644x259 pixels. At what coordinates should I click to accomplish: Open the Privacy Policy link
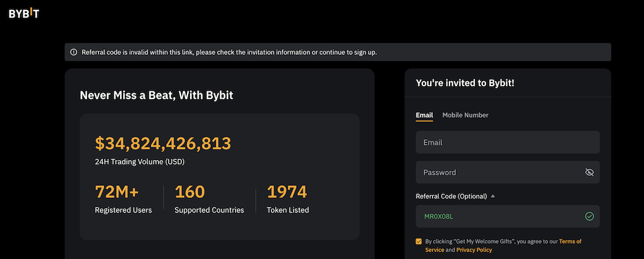[x=474, y=250]
